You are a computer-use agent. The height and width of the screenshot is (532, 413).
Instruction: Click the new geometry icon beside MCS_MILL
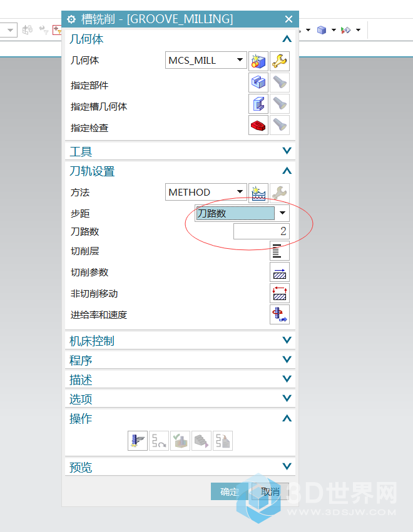(x=258, y=61)
